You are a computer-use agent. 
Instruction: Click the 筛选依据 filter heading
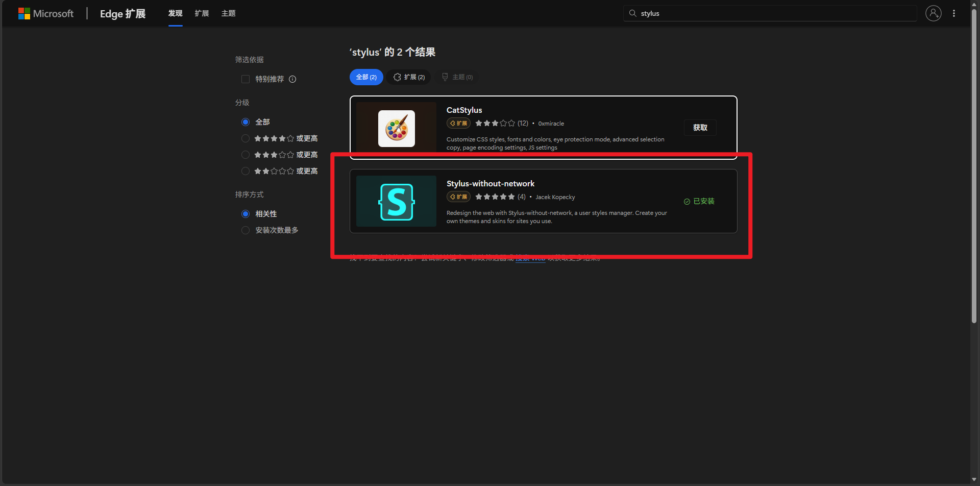click(249, 60)
